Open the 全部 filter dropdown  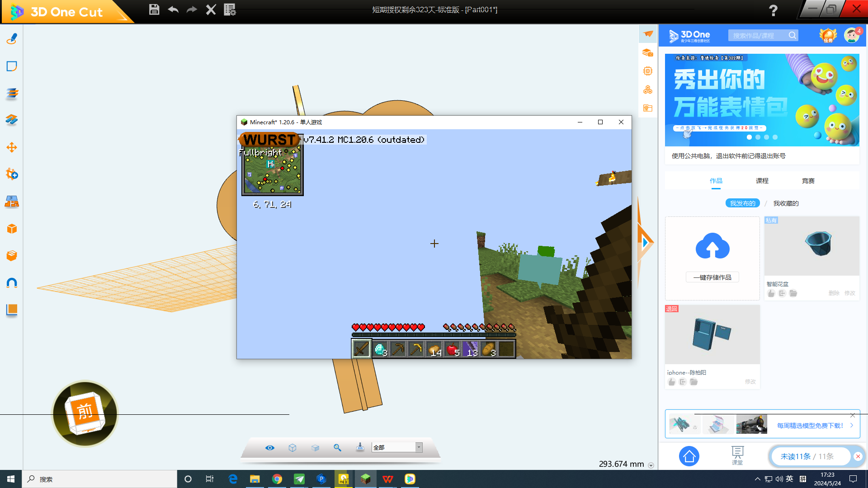pos(419,447)
